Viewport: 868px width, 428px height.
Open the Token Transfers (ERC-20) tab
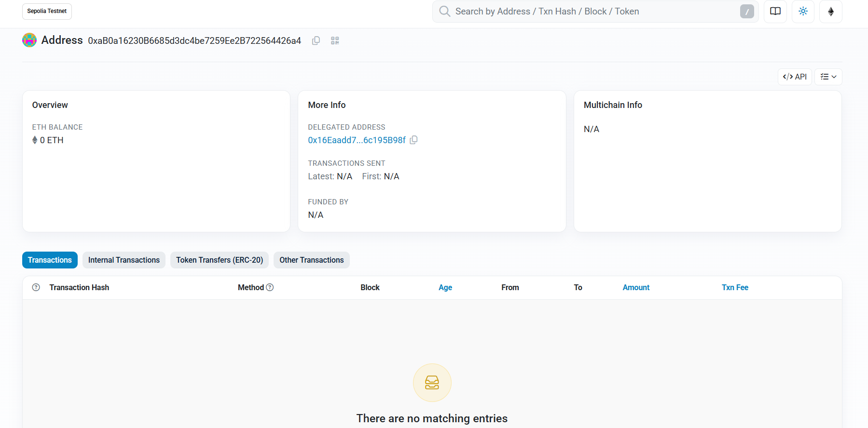click(x=219, y=260)
